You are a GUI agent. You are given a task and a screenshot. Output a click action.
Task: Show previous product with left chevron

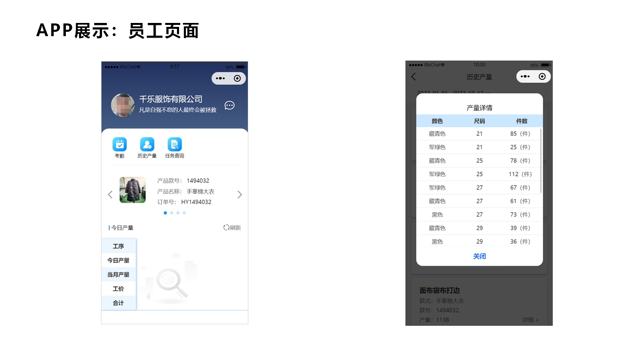coord(110,194)
